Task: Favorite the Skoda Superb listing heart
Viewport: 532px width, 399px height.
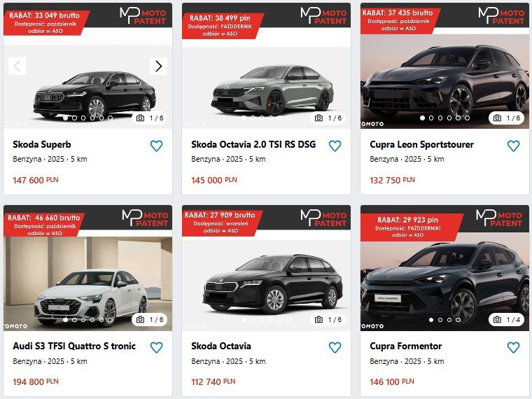Action: click(156, 146)
